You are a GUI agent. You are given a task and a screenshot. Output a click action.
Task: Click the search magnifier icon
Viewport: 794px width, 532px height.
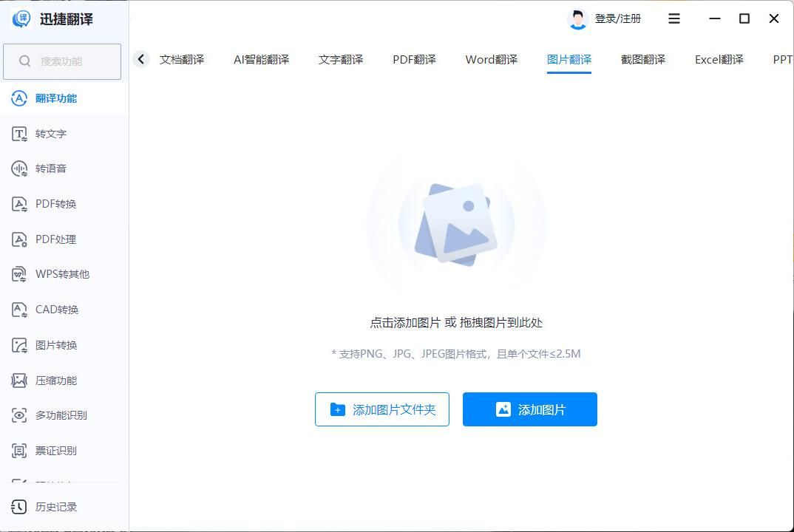(x=25, y=61)
